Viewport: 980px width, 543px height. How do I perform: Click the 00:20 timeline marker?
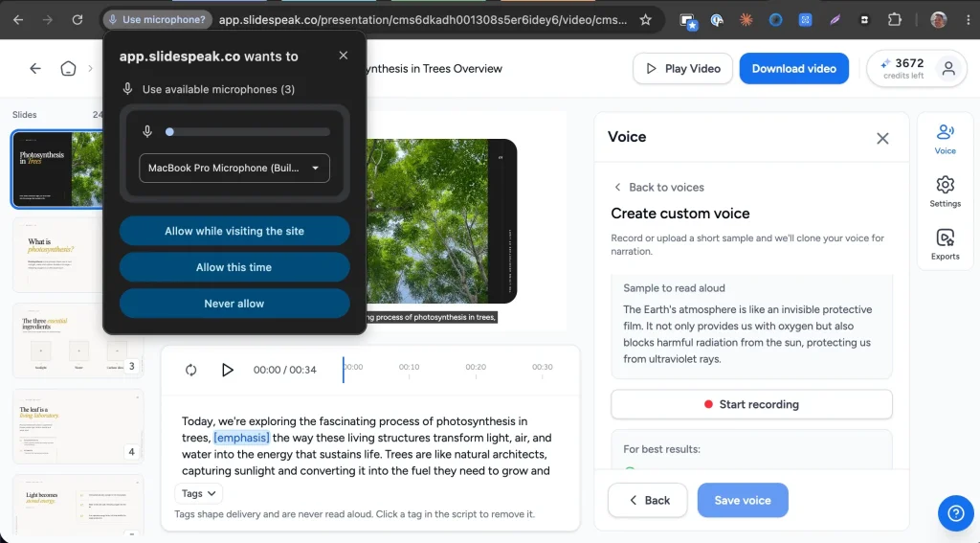pos(476,367)
